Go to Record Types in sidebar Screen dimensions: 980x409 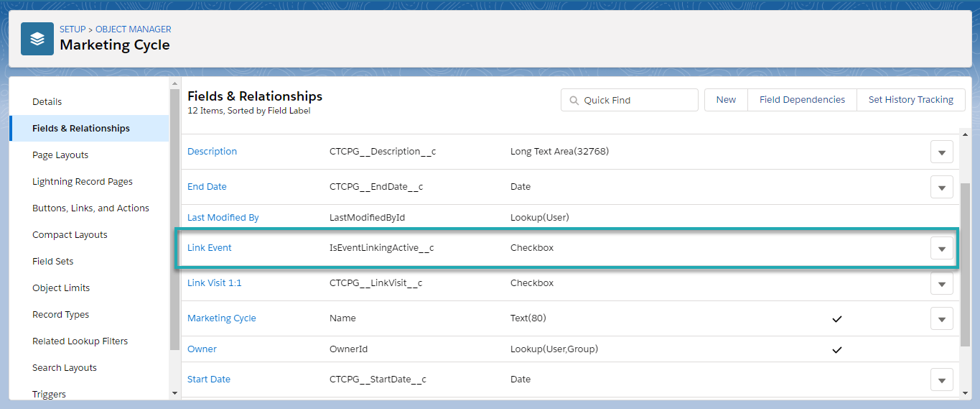61,315
